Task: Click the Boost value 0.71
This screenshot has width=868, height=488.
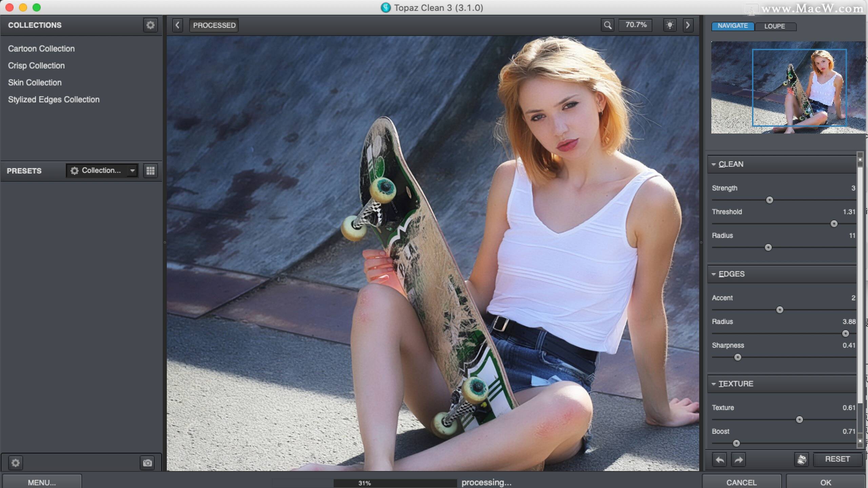Action: [849, 431]
